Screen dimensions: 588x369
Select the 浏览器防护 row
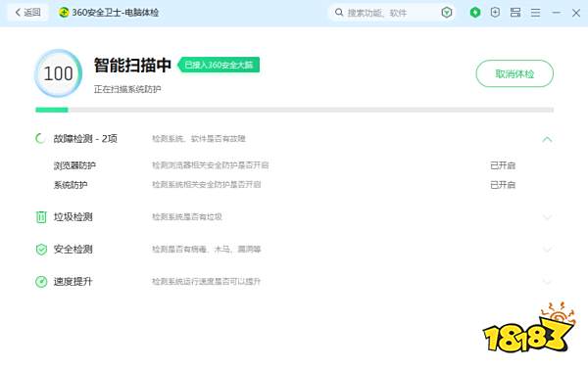tap(294, 165)
